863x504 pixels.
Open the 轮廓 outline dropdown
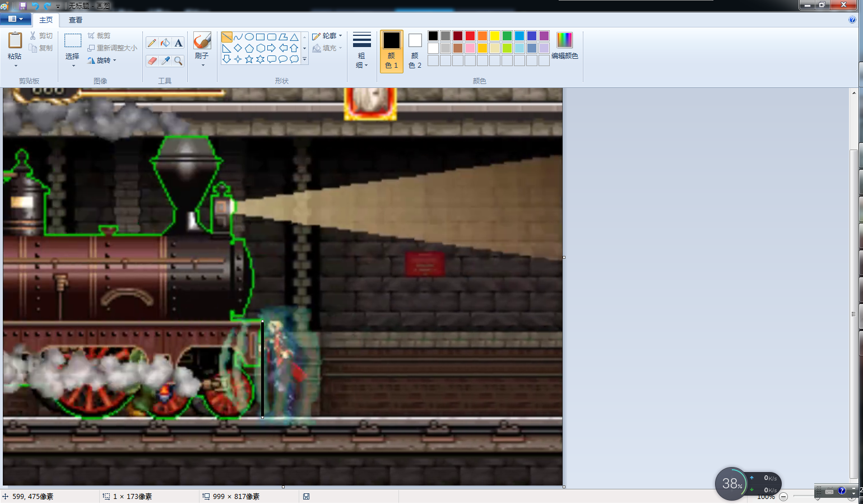(327, 36)
